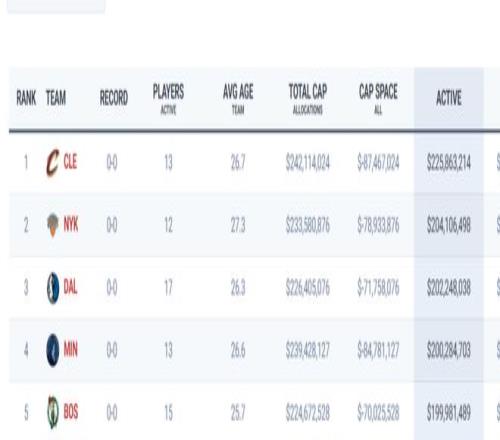500x440 pixels.
Task: Click the New York Knicks logo
Action: pos(53,225)
